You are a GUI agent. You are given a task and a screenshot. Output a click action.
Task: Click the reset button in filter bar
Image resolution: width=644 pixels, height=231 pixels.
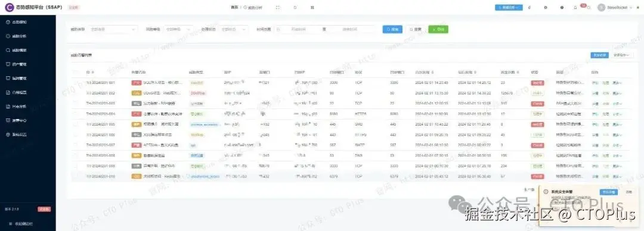click(x=416, y=29)
